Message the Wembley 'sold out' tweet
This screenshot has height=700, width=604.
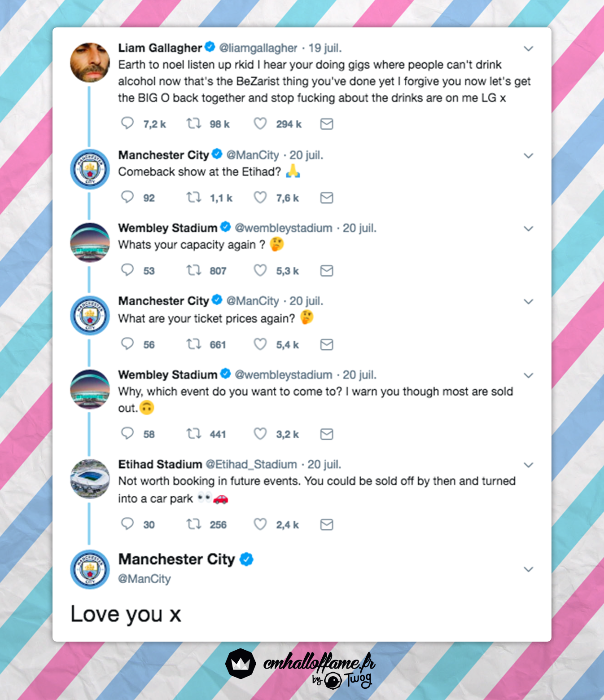point(327,434)
